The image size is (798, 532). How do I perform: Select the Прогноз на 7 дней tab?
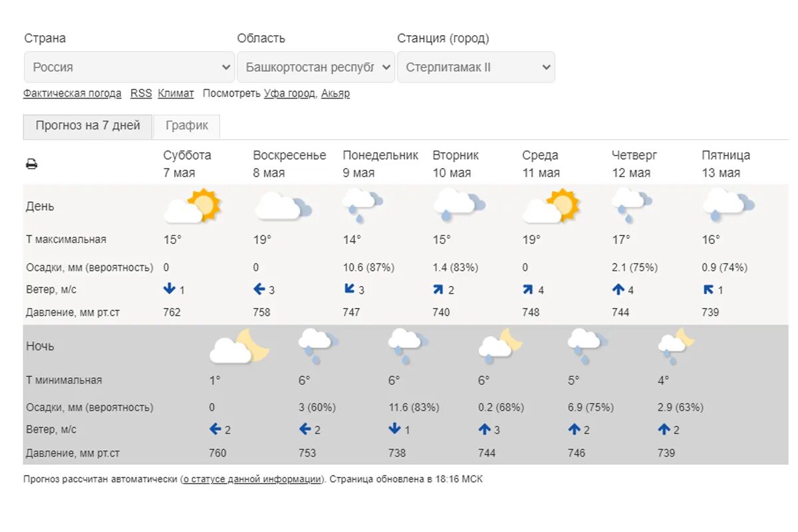pyautogui.click(x=88, y=126)
